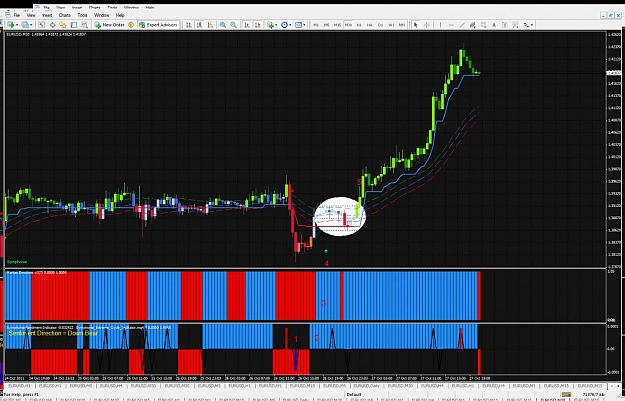Select the equidistant channel tool
Image resolution: width=625 pixels, height=401 pixels.
coord(473,25)
